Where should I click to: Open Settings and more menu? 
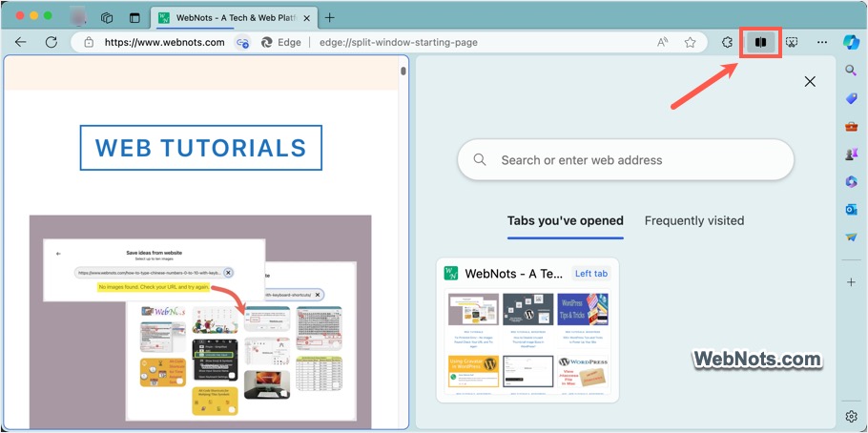(x=822, y=42)
